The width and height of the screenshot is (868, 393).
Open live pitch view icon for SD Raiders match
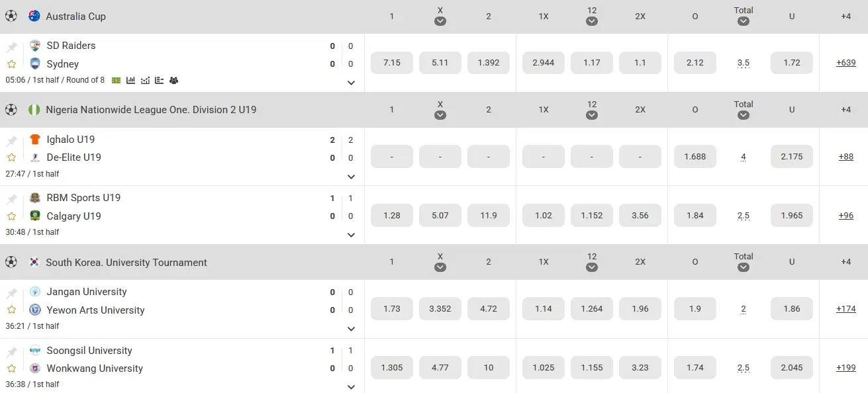pyautogui.click(x=117, y=81)
